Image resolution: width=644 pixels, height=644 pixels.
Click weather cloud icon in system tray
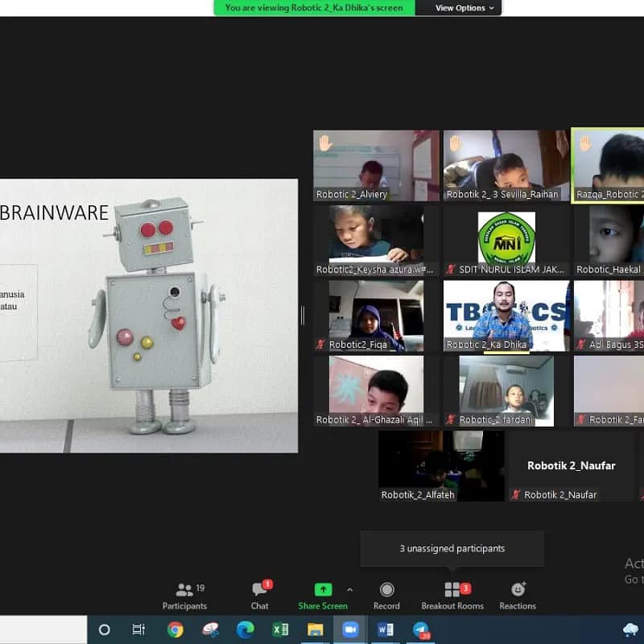click(x=630, y=630)
